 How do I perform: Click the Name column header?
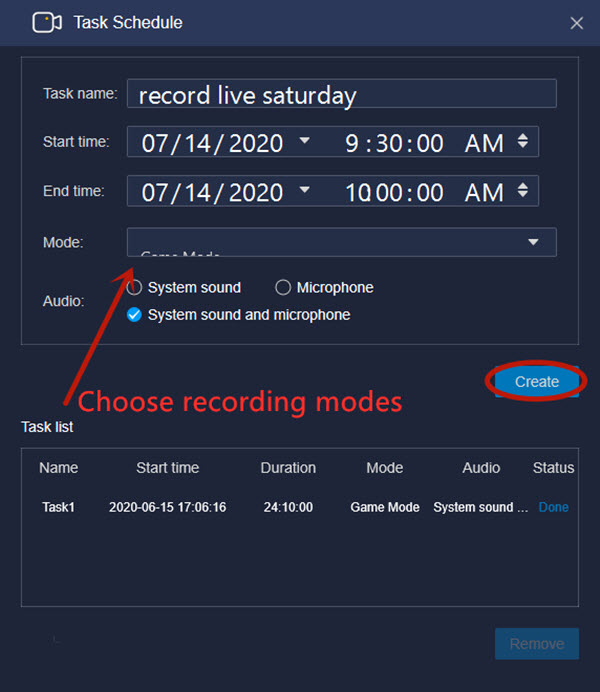(59, 468)
